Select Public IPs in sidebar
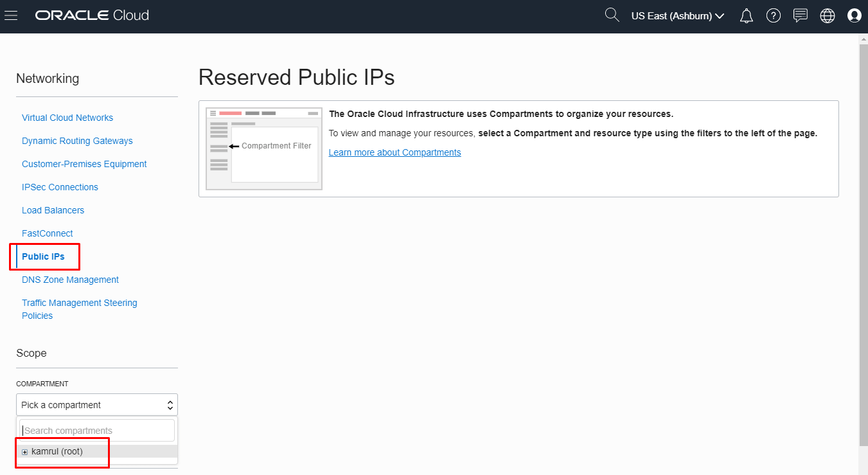Image resolution: width=868 pixels, height=475 pixels. tap(43, 256)
